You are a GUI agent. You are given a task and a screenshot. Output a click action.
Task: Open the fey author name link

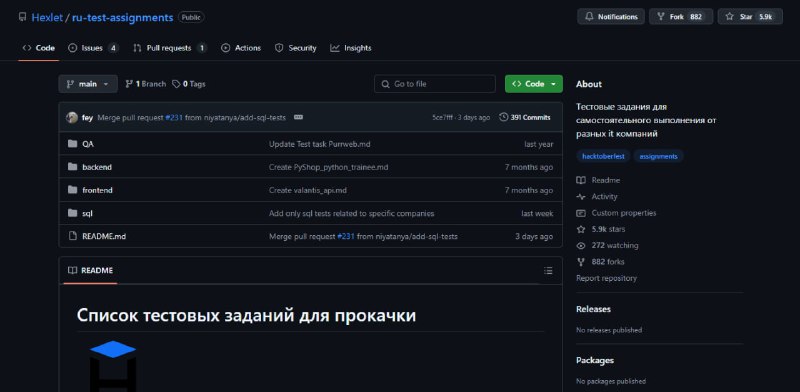(x=87, y=118)
